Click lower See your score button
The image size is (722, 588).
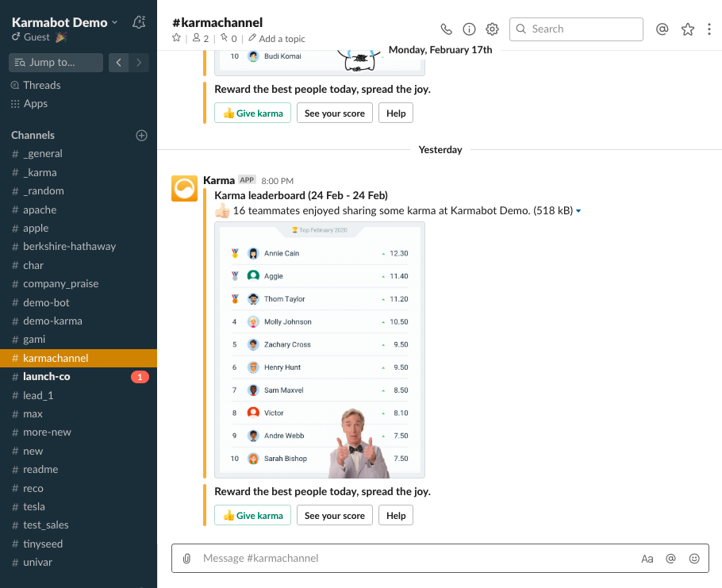335,516
